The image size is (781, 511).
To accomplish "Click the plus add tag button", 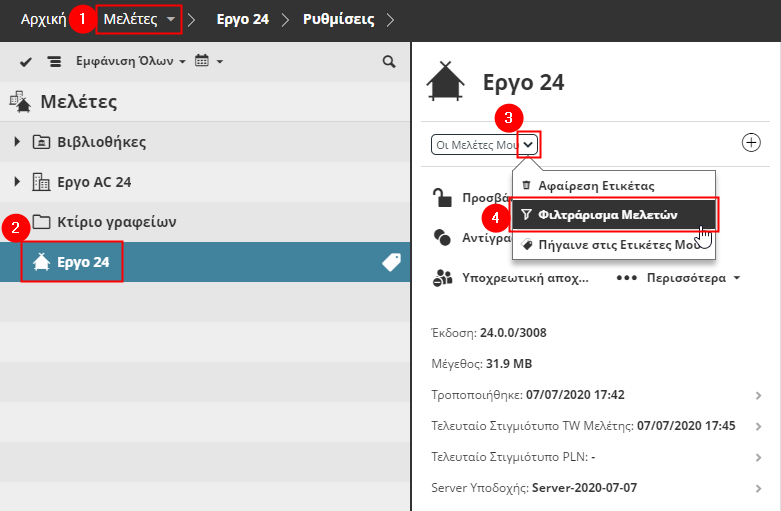I will [x=751, y=142].
